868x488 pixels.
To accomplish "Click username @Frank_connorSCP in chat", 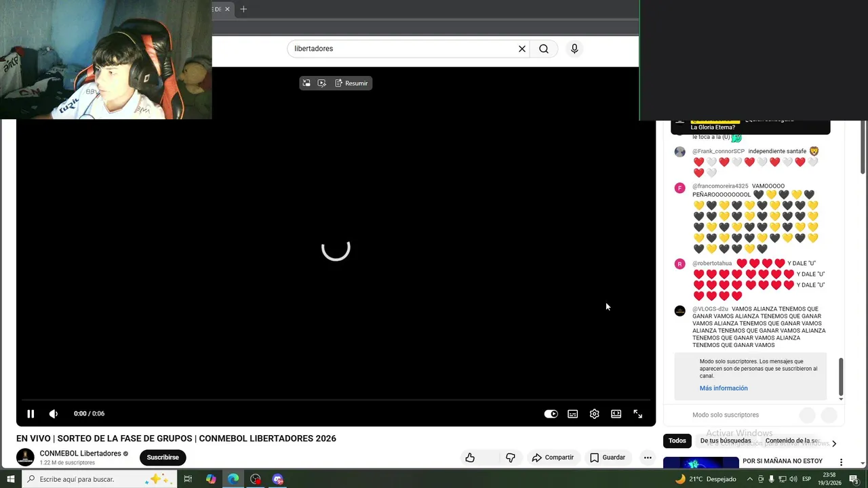I will [718, 151].
